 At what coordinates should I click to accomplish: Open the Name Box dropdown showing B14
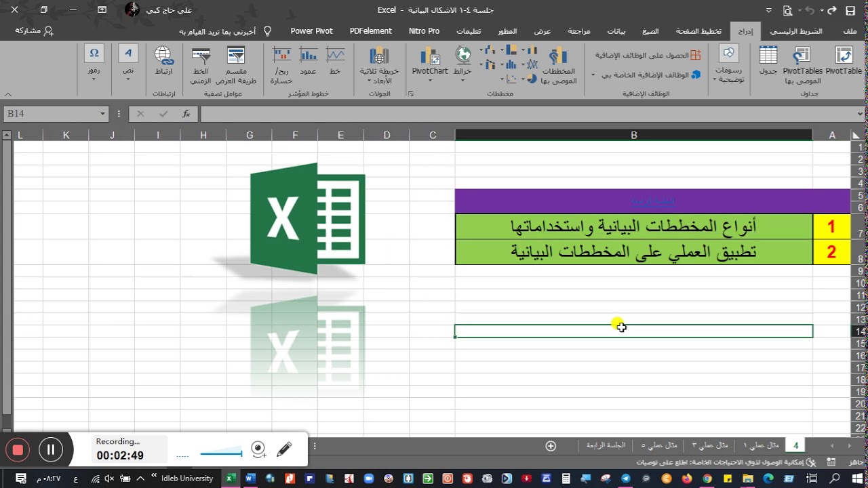pyautogui.click(x=102, y=114)
